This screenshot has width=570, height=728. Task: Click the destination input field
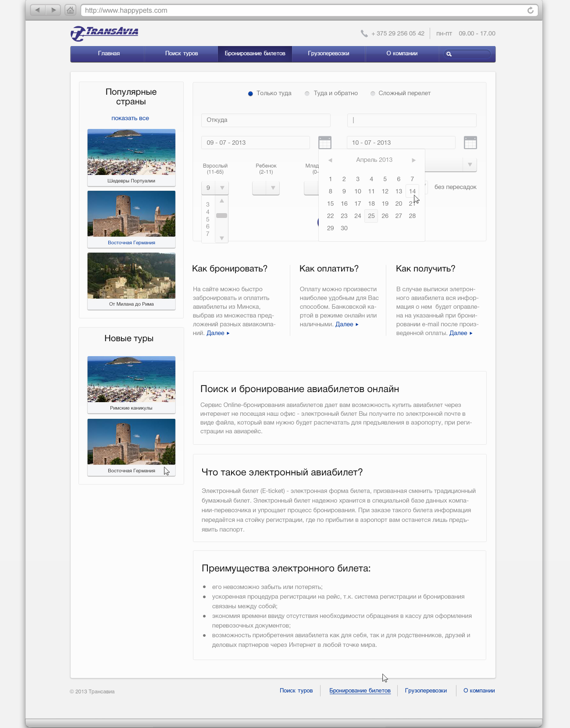(x=412, y=120)
